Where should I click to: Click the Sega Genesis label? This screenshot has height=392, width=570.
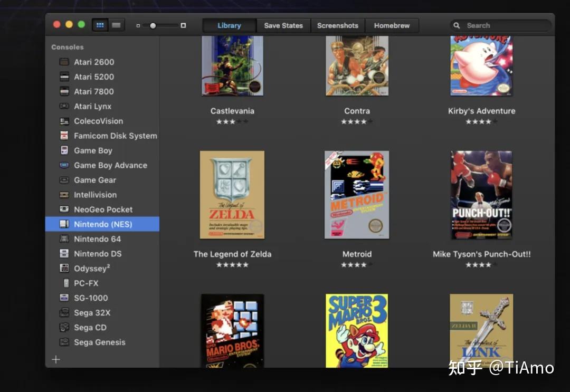(x=100, y=342)
